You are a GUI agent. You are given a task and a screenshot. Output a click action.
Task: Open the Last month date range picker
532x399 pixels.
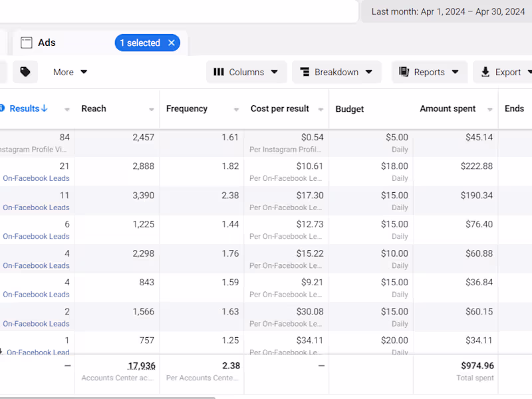click(x=448, y=11)
